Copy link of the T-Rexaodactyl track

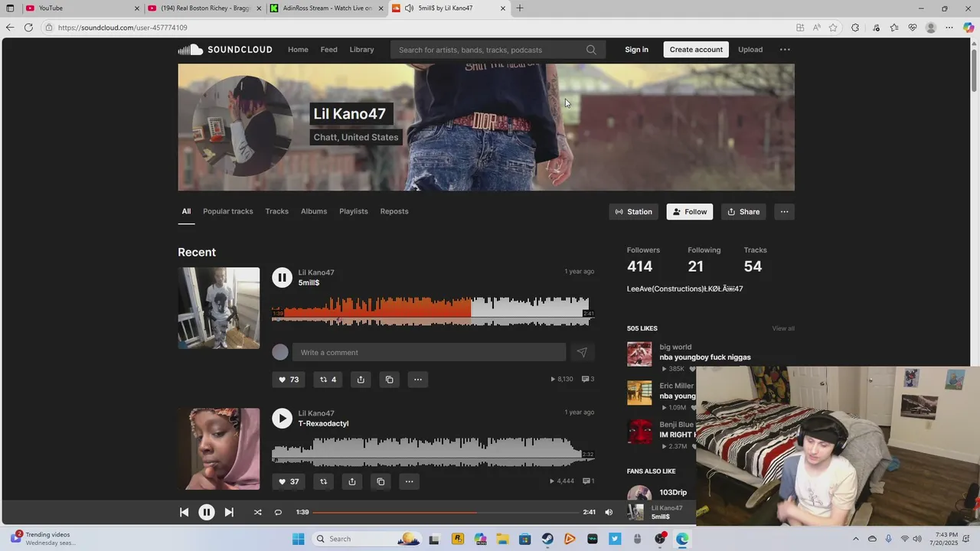[381, 481]
